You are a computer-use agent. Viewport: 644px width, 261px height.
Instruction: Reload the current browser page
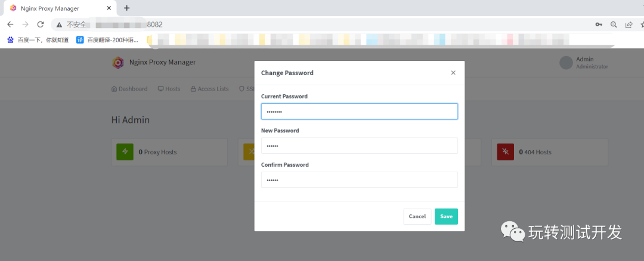coord(41,24)
